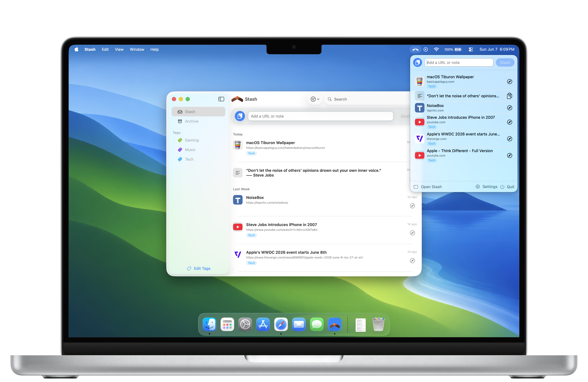Viewport: 588px width, 382px height.
Task: Click the Tech tag under Steve Jobs iPhone item
Action: [251, 235]
